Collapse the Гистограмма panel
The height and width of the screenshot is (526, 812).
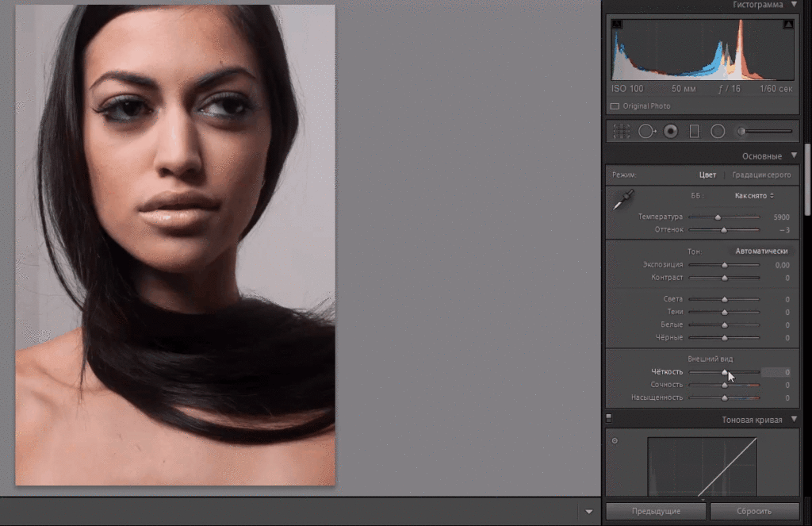[x=791, y=5]
